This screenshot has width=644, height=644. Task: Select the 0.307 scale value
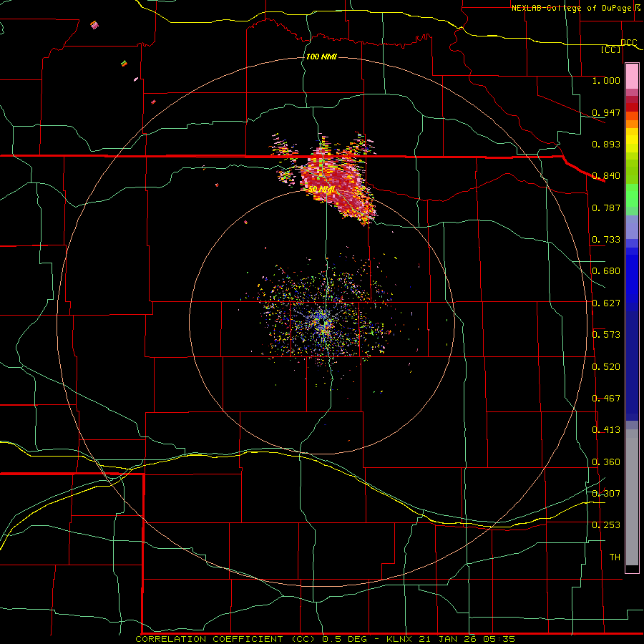606,493
